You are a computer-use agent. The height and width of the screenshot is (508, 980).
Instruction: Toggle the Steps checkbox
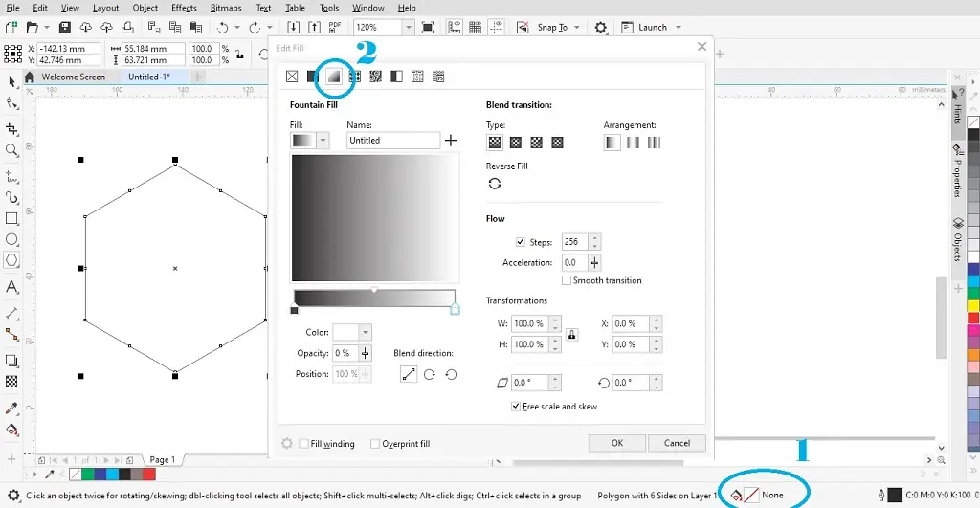click(x=520, y=242)
